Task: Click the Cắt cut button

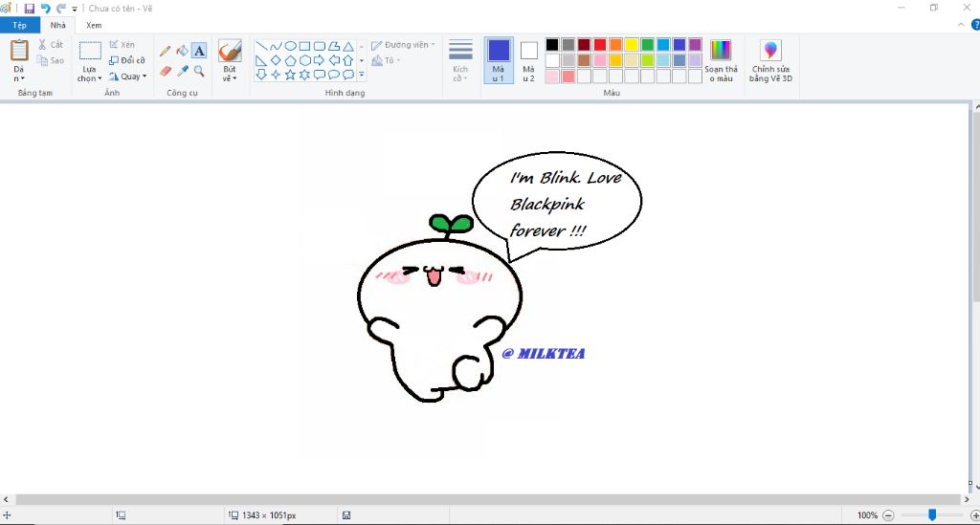Action: tap(51, 44)
